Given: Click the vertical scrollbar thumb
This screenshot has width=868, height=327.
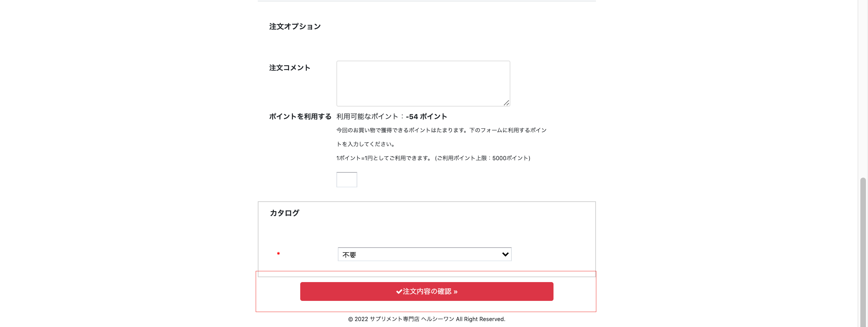Looking at the screenshot, I should tap(863, 251).
